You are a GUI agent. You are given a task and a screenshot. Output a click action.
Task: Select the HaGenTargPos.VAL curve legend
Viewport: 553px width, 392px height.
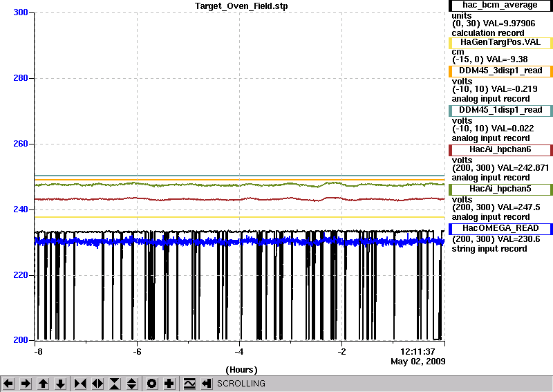coord(500,43)
